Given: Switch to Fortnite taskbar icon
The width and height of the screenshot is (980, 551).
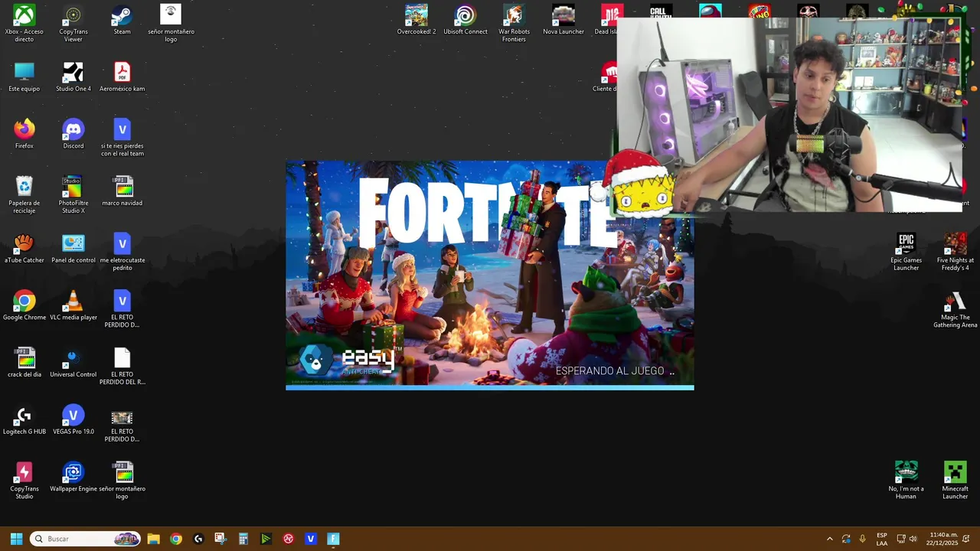Looking at the screenshot, I should [x=333, y=539].
